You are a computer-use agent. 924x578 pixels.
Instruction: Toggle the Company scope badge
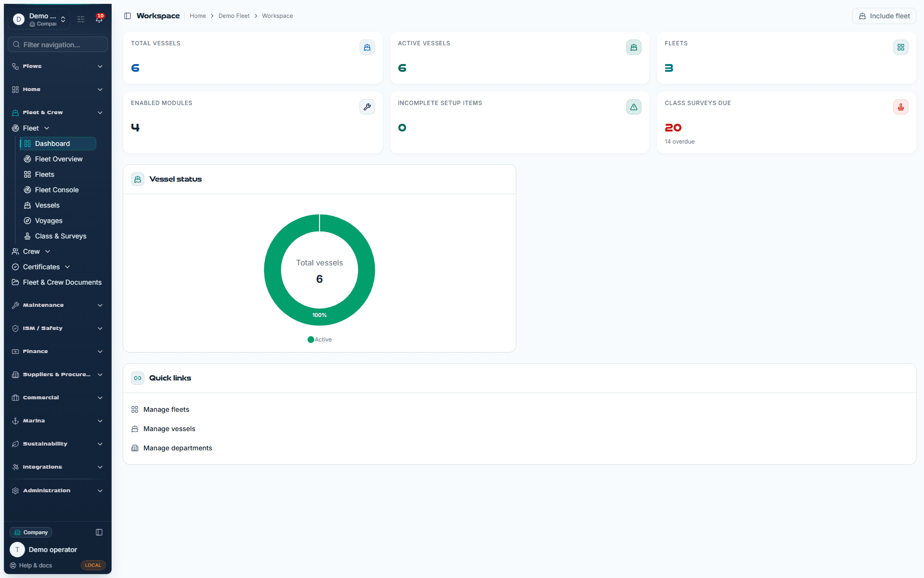pos(31,532)
